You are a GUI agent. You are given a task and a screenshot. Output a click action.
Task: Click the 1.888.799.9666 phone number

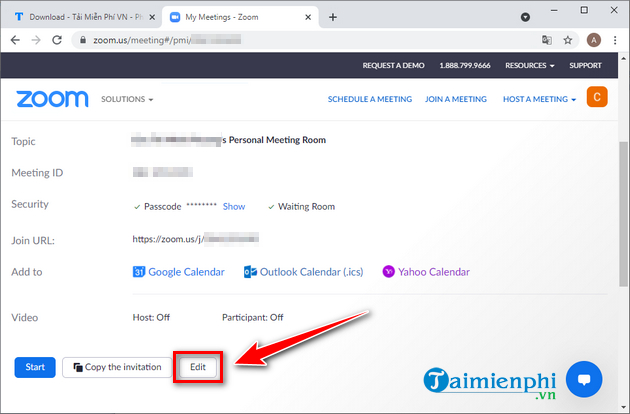coord(465,65)
